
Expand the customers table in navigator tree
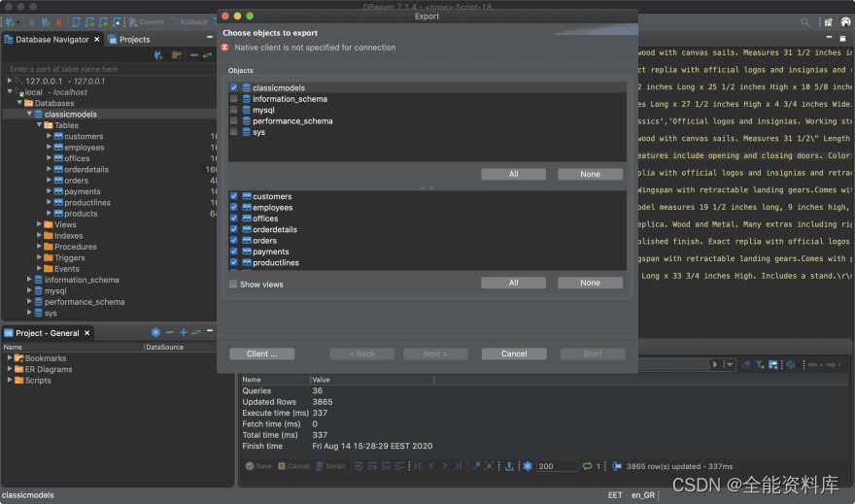[49, 136]
